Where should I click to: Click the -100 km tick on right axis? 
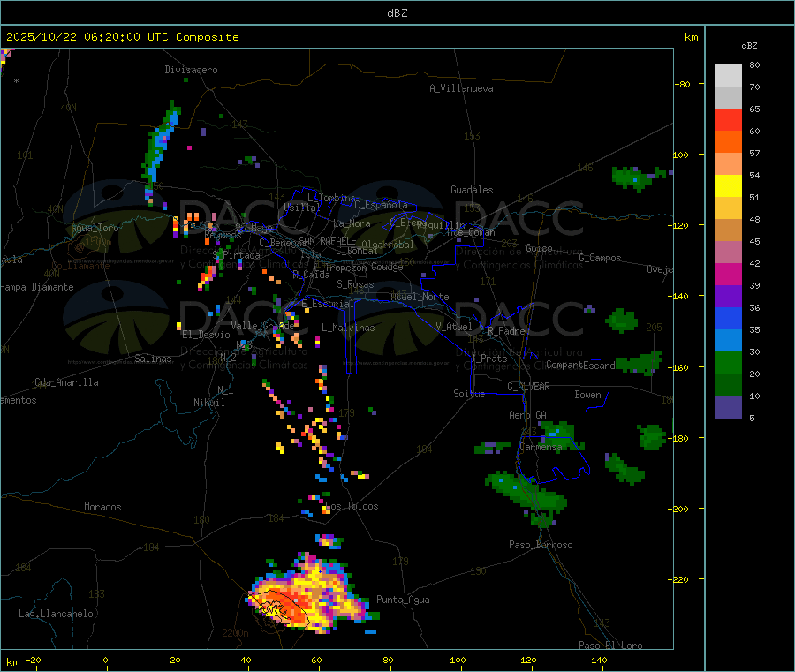(678, 155)
